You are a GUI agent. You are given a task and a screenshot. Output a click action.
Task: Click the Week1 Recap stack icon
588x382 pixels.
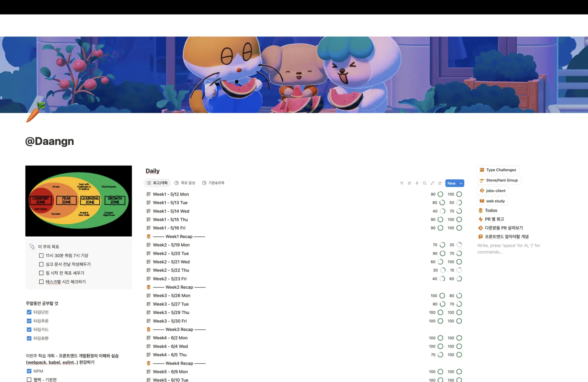tap(148, 236)
